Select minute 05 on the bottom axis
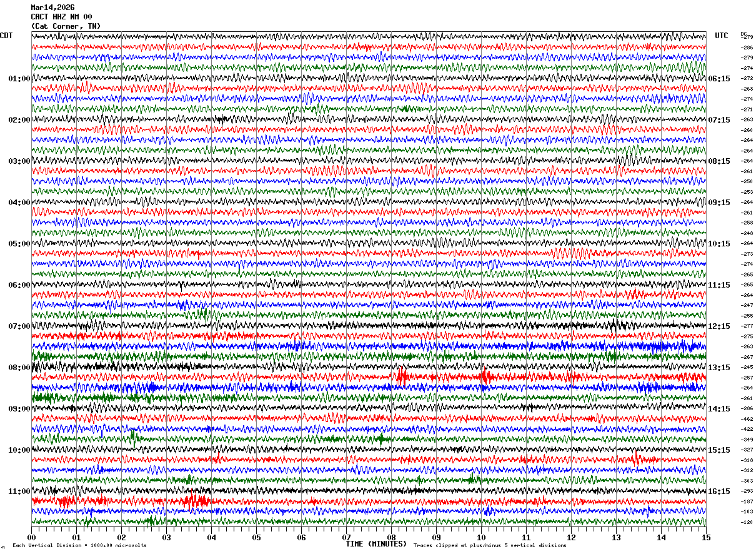 point(256,537)
